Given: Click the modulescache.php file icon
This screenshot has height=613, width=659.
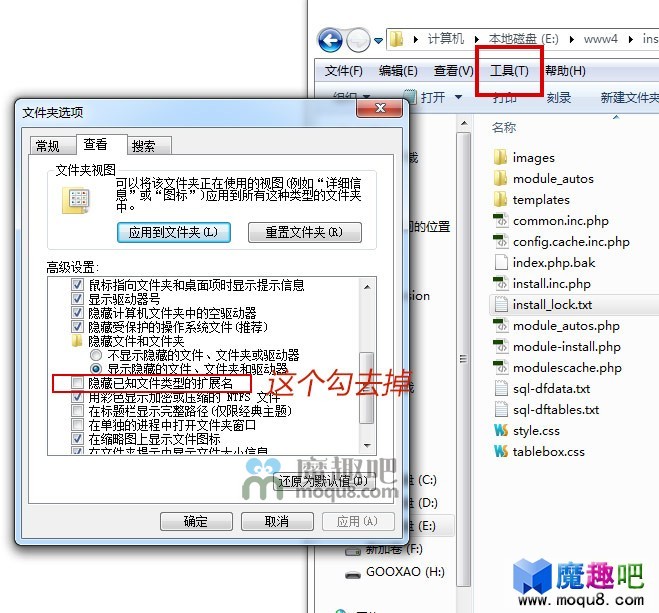Looking at the screenshot, I should click(x=501, y=368).
